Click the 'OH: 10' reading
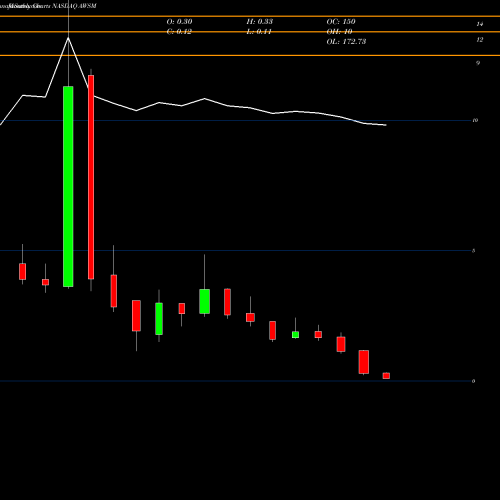Viewport: 500px width, 500px height. coord(339,32)
